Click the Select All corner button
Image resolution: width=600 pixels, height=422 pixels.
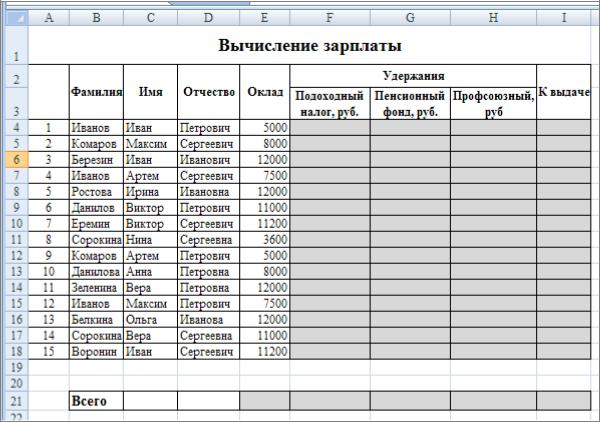point(17,18)
